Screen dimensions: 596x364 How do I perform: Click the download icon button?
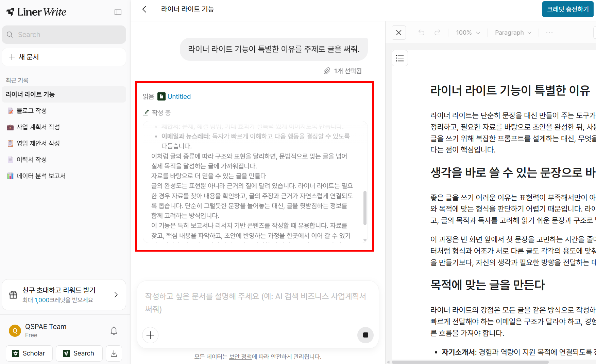click(x=114, y=353)
